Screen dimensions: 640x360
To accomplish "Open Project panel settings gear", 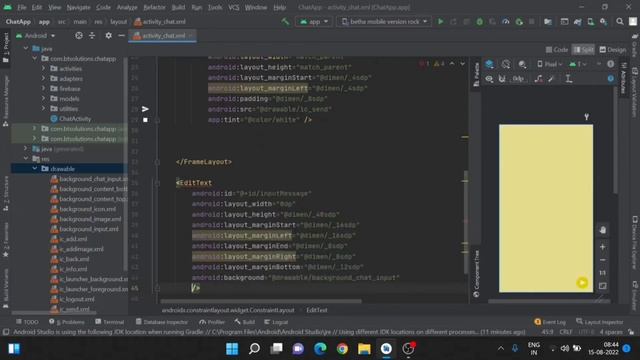I will [x=109, y=36].
